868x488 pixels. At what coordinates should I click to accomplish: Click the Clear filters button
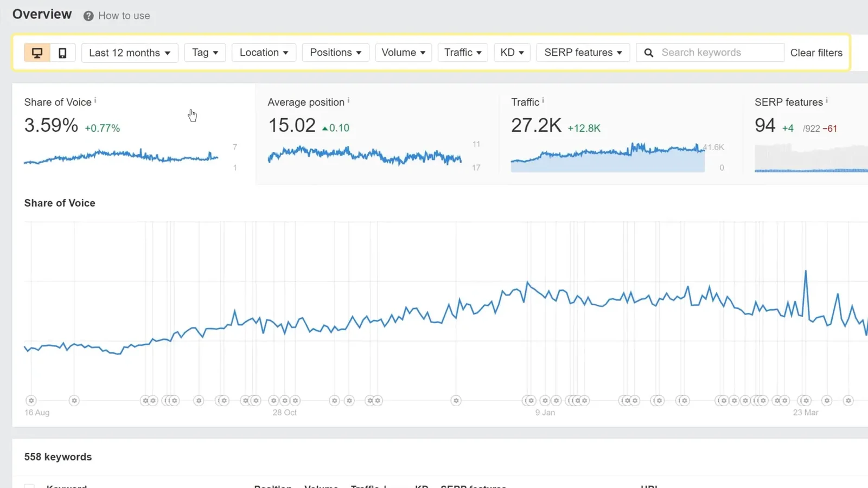tap(816, 53)
